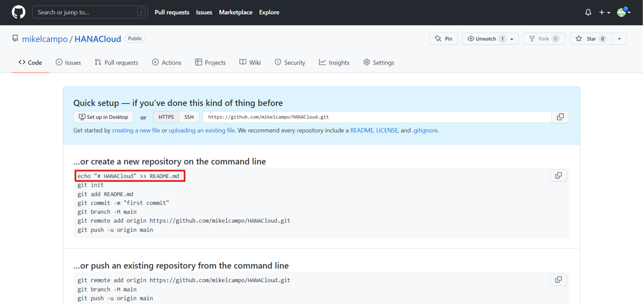Open Issues in top navigation bar
644x306 pixels.
(204, 13)
